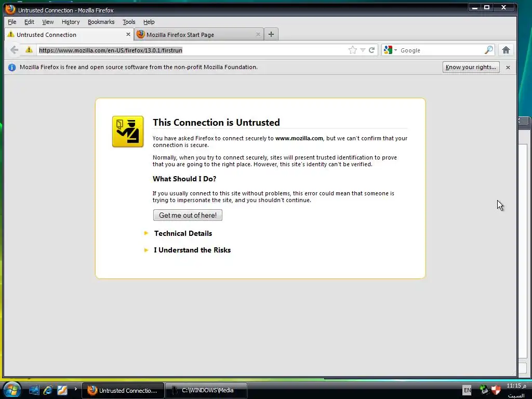Click the 'What Should I Do?' heading
This screenshot has height=399, width=532.
click(x=184, y=179)
